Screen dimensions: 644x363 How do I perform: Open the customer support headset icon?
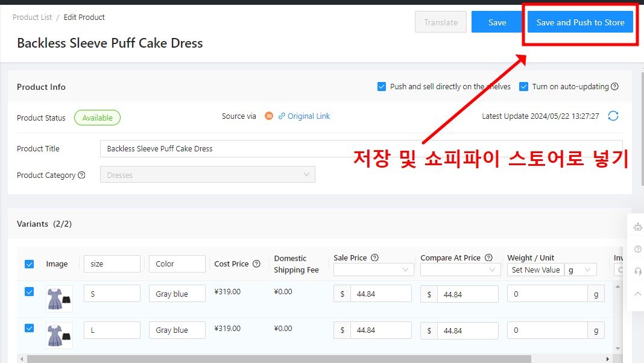tap(638, 271)
